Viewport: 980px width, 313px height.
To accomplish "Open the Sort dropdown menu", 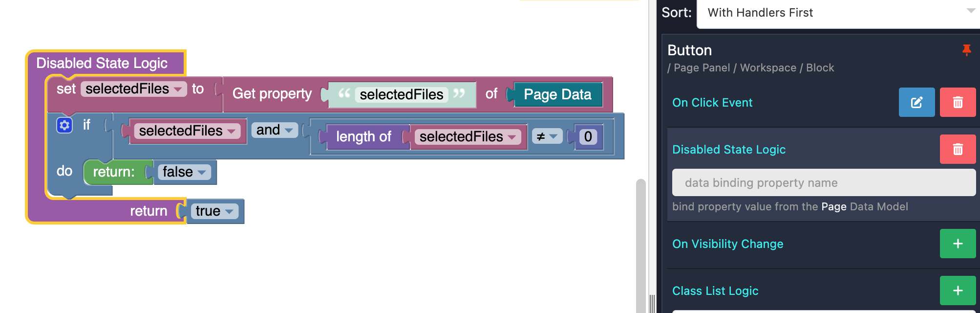I will click(x=838, y=13).
